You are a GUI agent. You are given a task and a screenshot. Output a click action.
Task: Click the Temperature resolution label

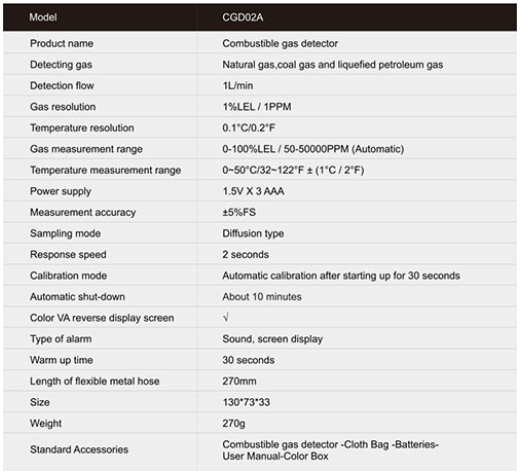click(82, 128)
